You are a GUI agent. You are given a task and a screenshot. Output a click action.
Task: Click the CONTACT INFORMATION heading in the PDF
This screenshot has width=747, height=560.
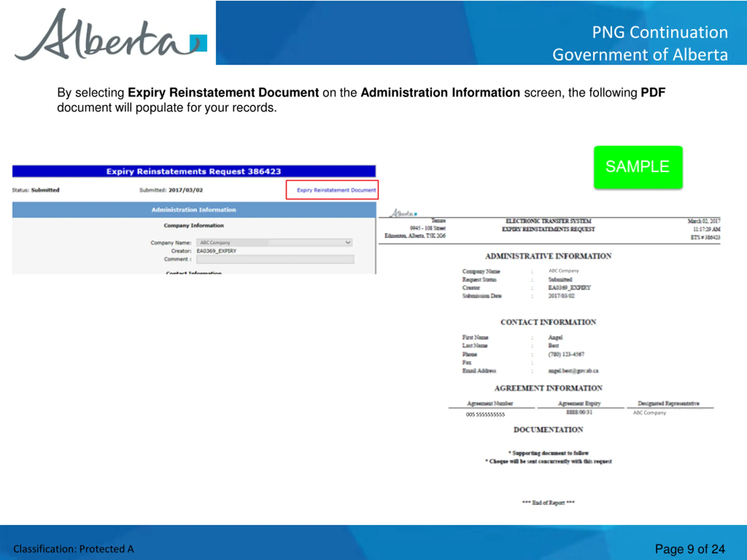click(548, 322)
